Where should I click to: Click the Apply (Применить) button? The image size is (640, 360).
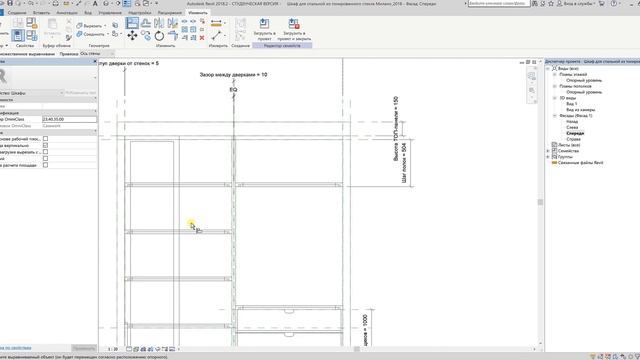pos(84,348)
